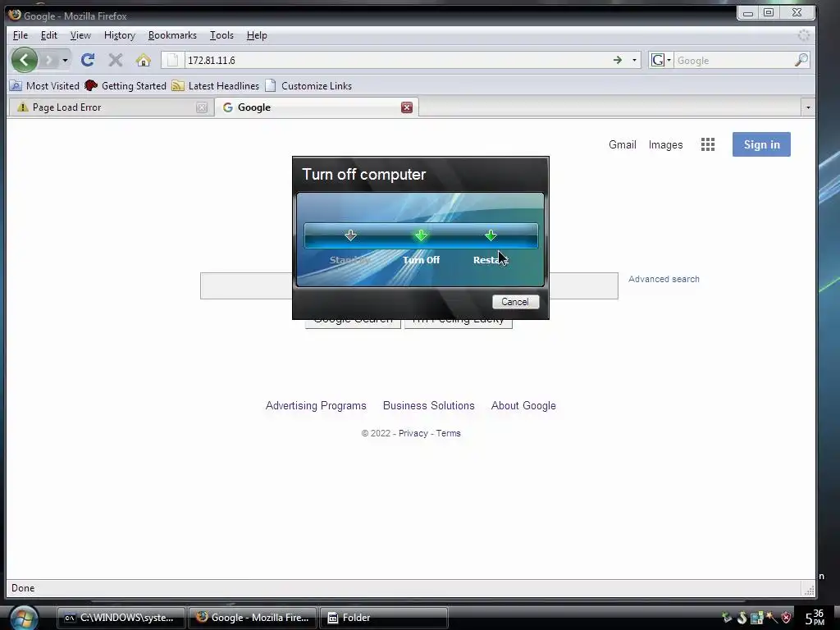Click the magnifier search icon
Viewport: 840px width, 630px height.
[x=801, y=60]
